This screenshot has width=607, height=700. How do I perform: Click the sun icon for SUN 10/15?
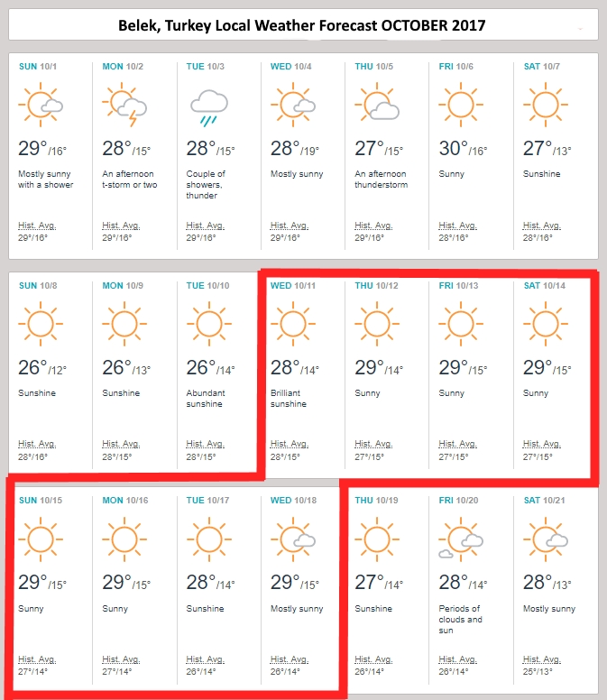point(41,539)
